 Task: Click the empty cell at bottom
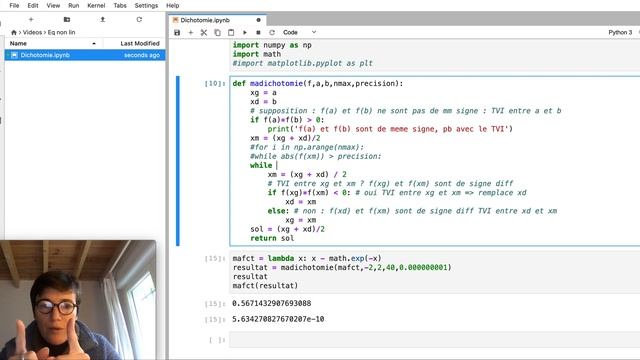435,340
